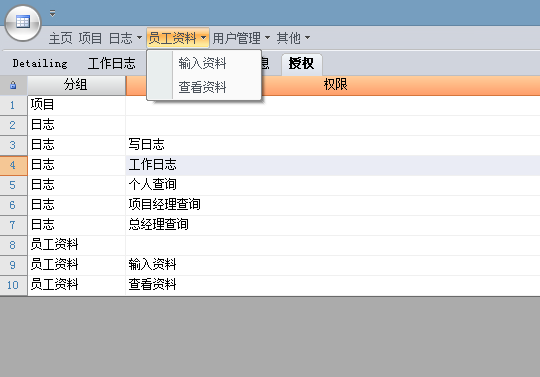Click the 权限 column header
This screenshot has width=540, height=377.
click(x=335, y=85)
